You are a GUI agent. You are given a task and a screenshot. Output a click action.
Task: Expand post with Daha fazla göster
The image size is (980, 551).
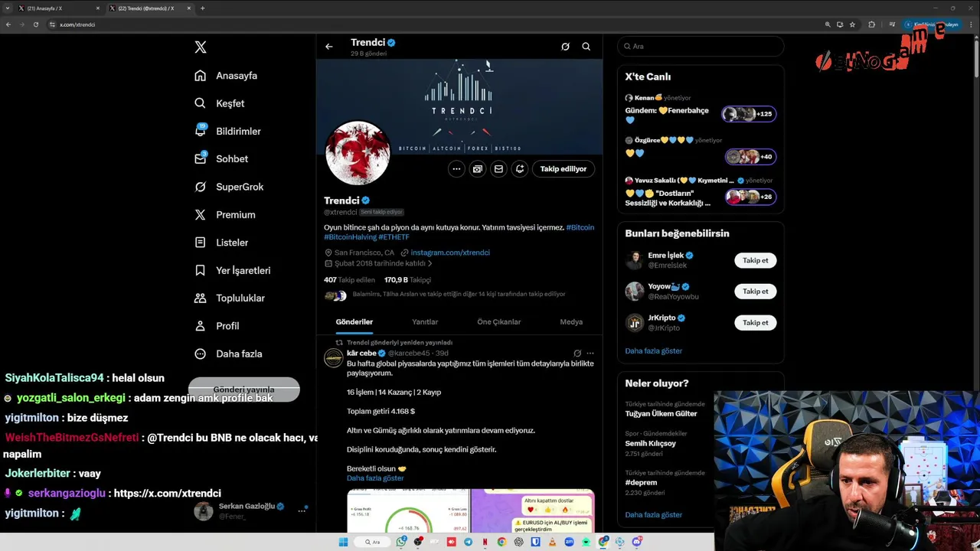click(375, 478)
